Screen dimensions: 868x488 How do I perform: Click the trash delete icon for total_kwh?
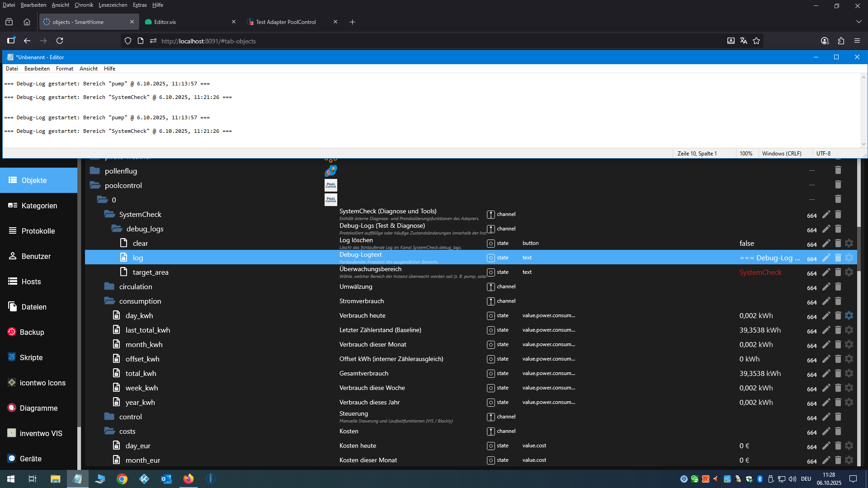(838, 373)
